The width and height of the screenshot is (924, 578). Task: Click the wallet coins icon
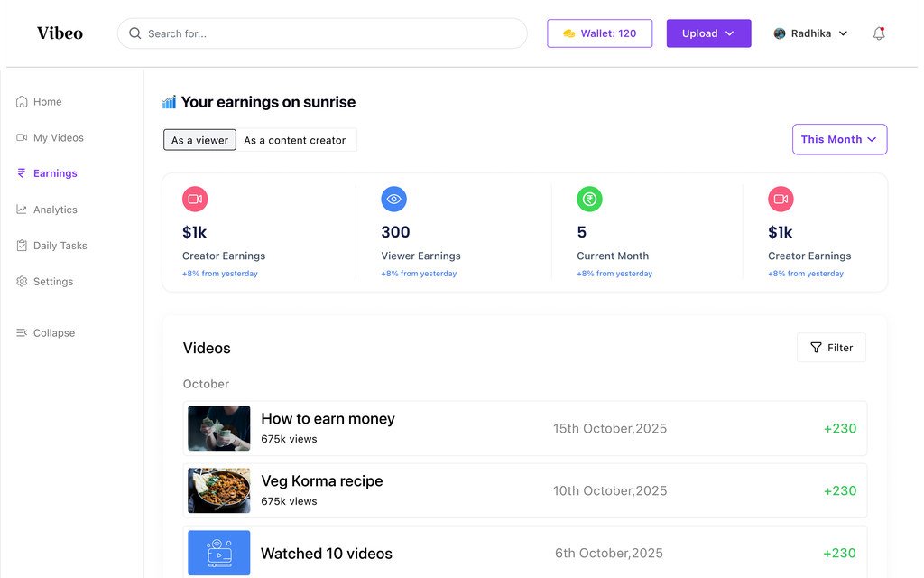click(568, 33)
